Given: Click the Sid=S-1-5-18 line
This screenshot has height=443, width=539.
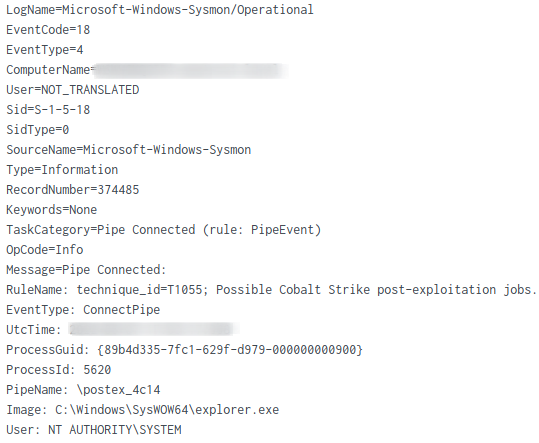Looking at the screenshot, I should (48, 110).
